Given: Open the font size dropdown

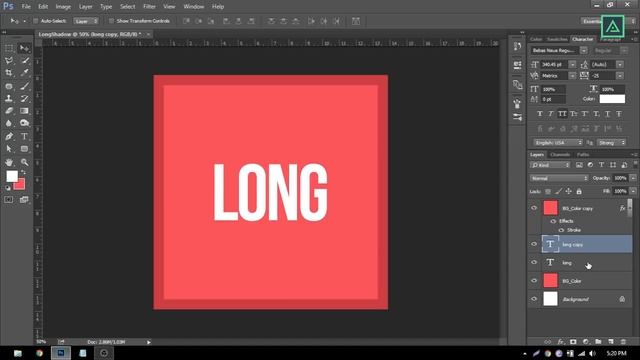Looking at the screenshot, I should [x=572, y=64].
